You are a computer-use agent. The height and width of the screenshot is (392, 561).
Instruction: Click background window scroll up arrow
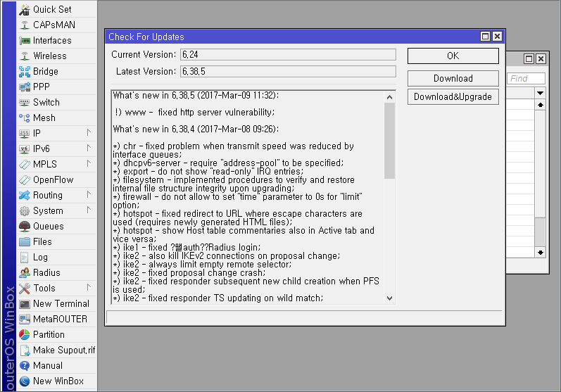[x=541, y=105]
